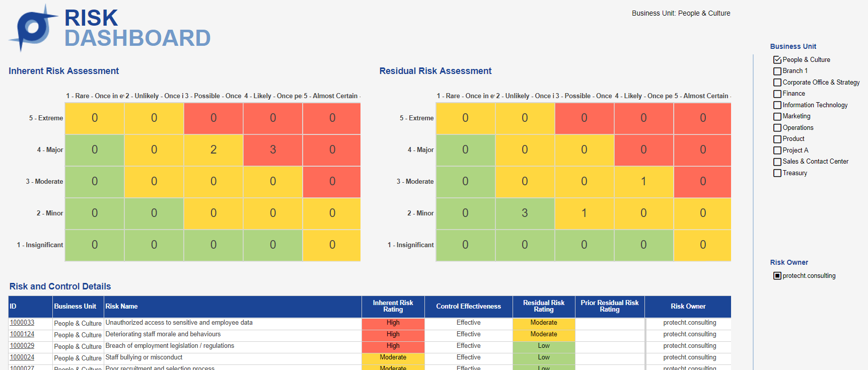Enable the Branch 1 checkbox filter
The width and height of the screenshot is (868, 370).
pyautogui.click(x=777, y=71)
